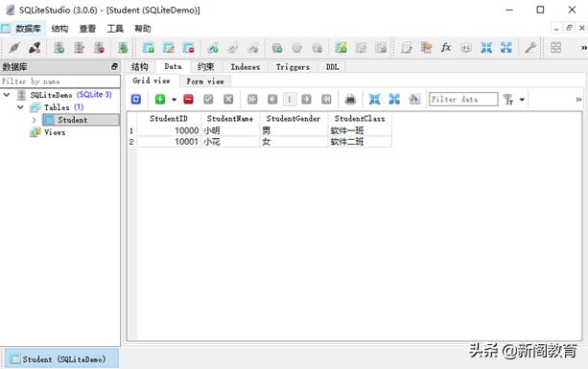Collapse the Tables tree node

coord(21,107)
